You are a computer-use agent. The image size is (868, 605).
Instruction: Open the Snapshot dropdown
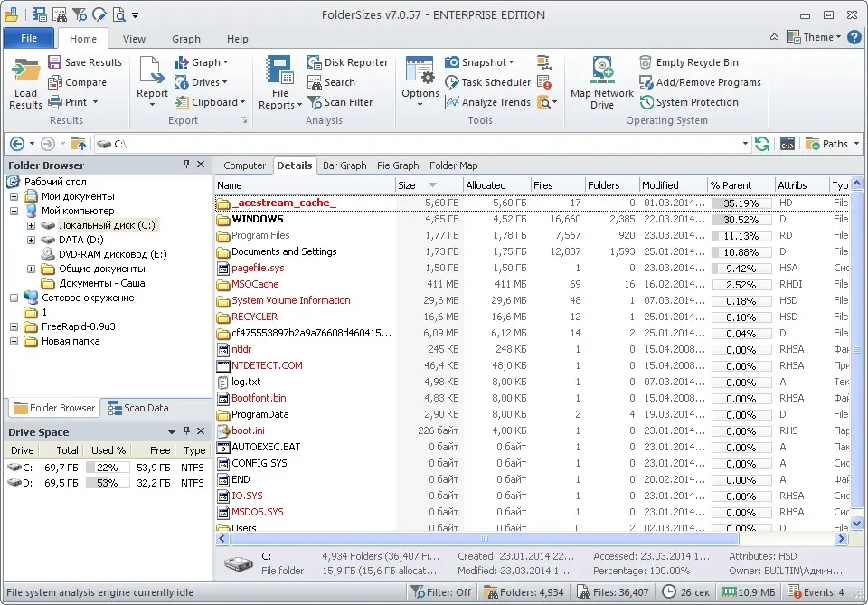point(479,62)
